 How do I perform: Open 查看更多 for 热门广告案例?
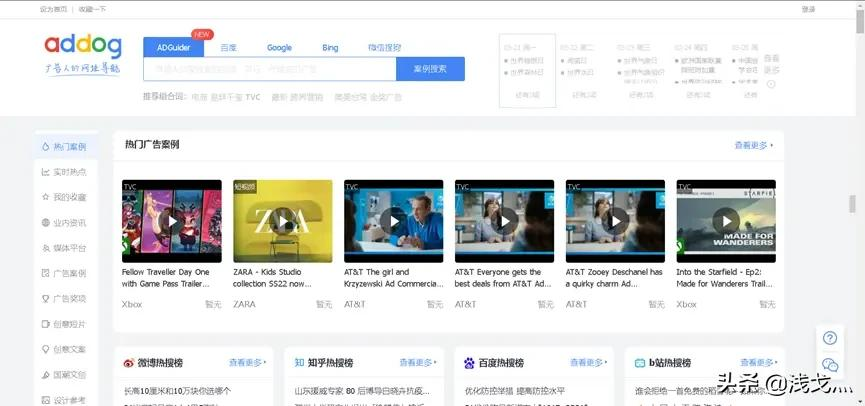click(x=754, y=146)
